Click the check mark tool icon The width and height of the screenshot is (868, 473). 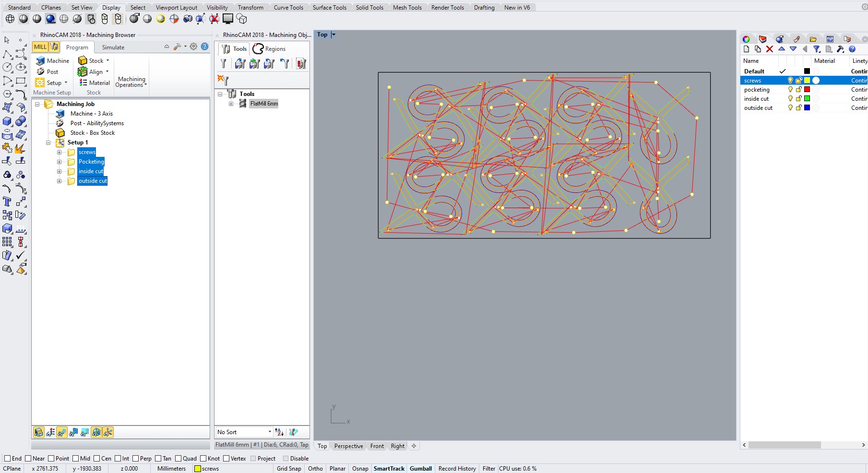pos(21,255)
